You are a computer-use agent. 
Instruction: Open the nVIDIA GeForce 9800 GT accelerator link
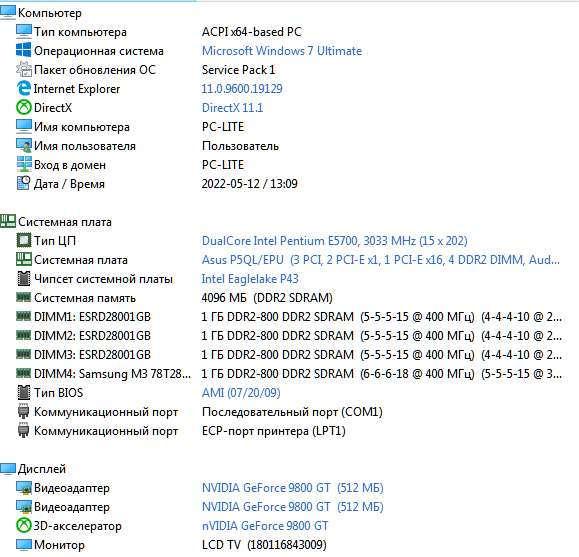[x=265, y=526]
